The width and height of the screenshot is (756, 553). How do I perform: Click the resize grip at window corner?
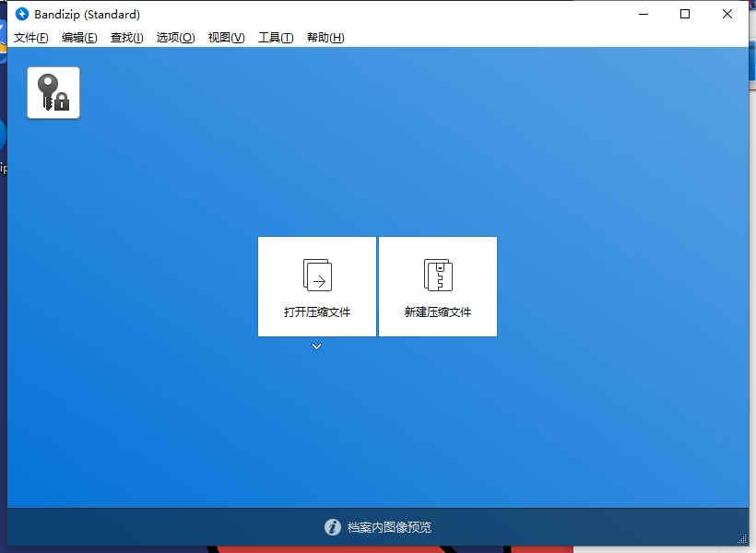click(742, 539)
